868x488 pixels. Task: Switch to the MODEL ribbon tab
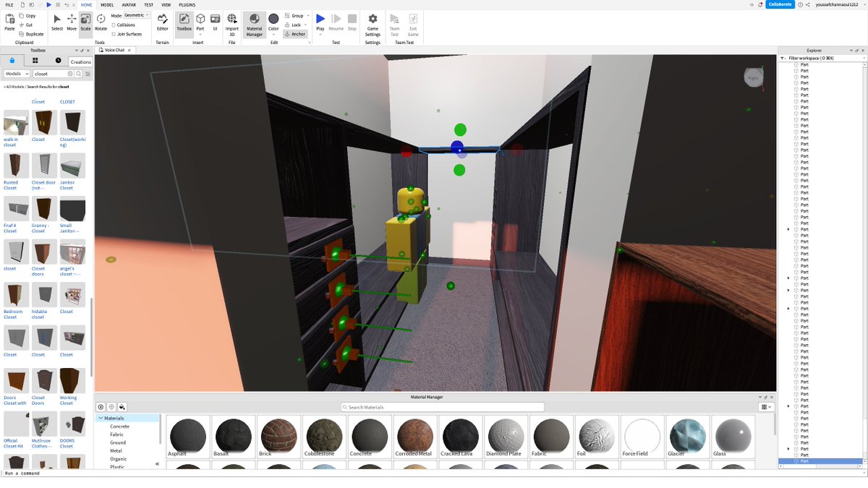tap(106, 4)
